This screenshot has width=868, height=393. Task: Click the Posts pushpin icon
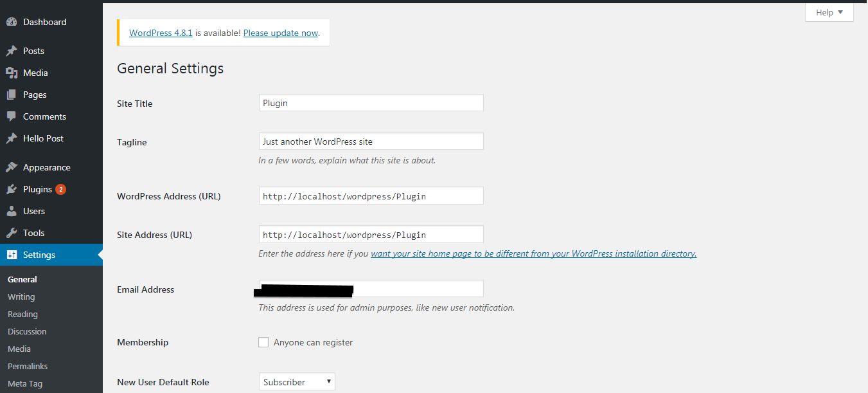pyautogui.click(x=12, y=51)
